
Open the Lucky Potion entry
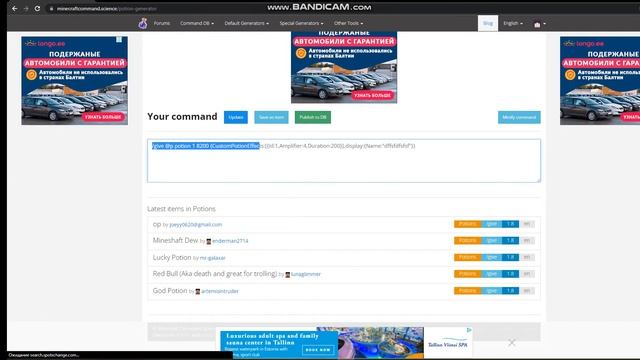click(172, 257)
